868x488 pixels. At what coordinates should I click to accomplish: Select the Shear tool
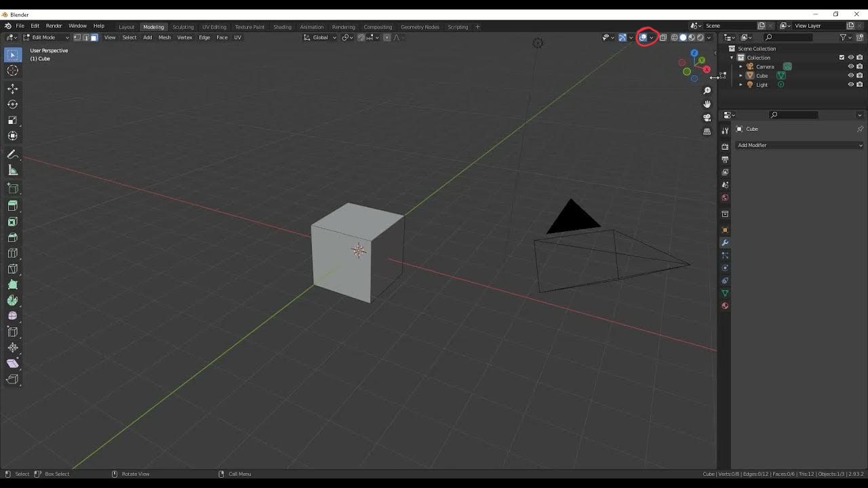tap(12, 363)
